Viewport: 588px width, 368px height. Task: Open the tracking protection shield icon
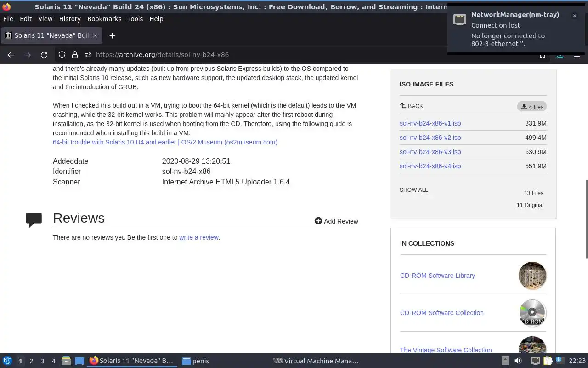62,55
